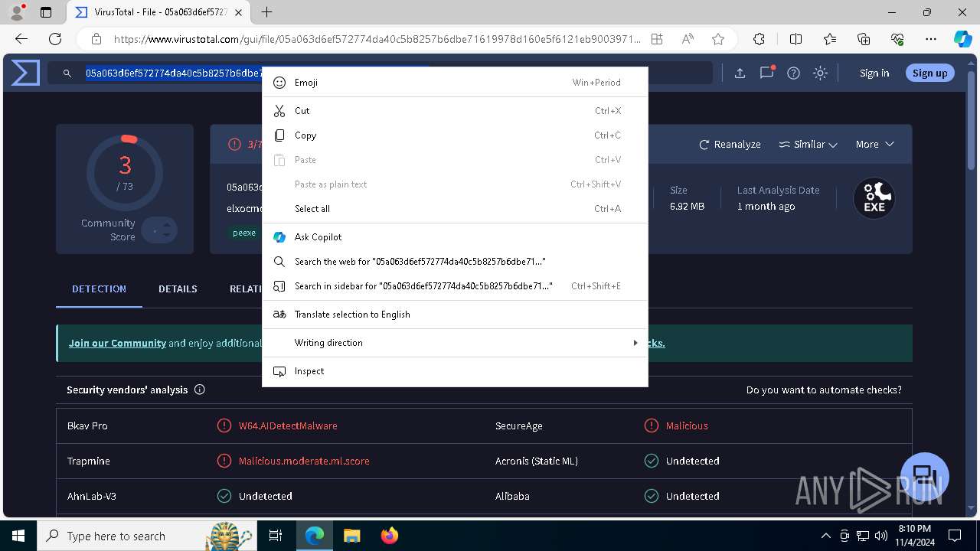Open the help question mark icon

pyautogui.click(x=793, y=73)
